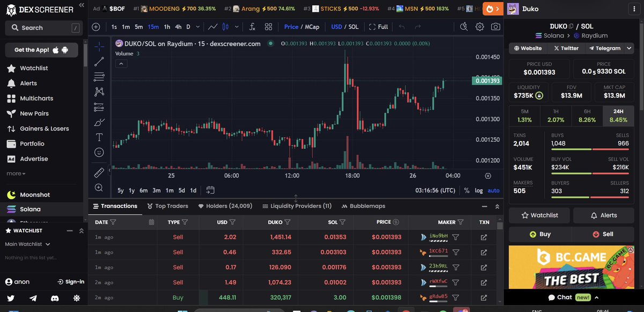Open the chart layout grid selector
The width and height of the screenshot is (644, 312).
(x=268, y=27)
